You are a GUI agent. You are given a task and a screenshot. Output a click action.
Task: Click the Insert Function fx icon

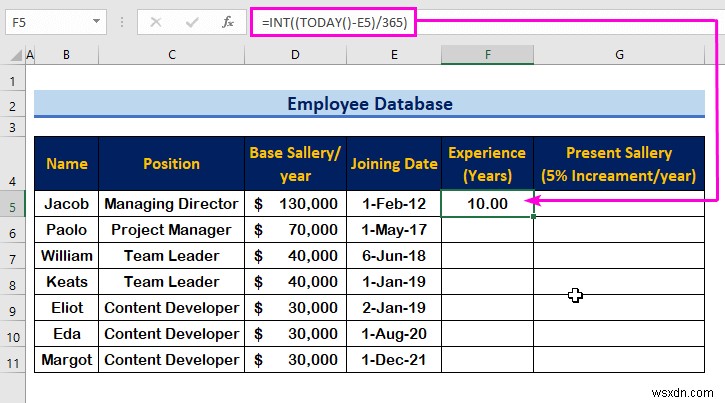(227, 22)
